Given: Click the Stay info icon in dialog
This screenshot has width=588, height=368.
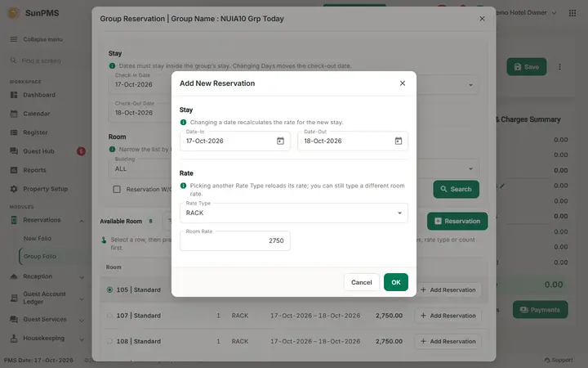Looking at the screenshot, I should 183,122.
